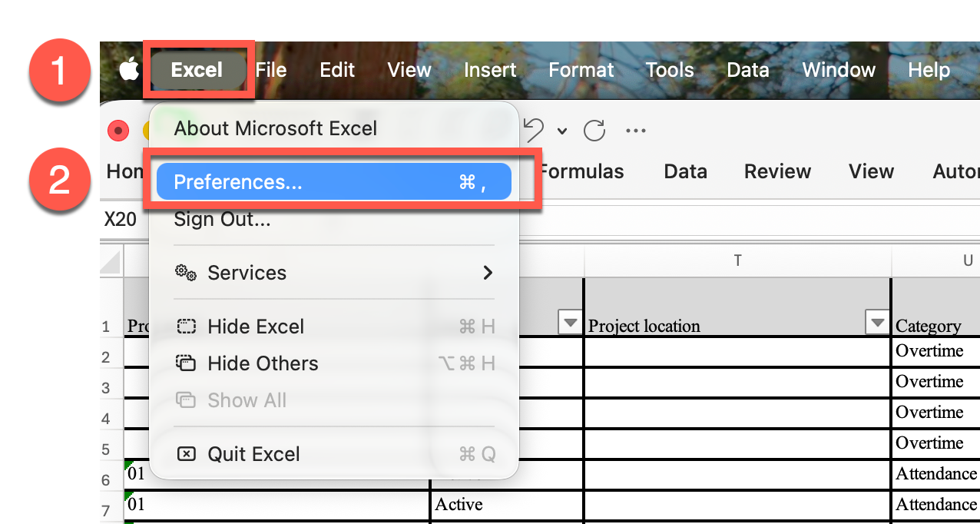Open the Undo history dropdown arrow
The height and width of the screenshot is (524, 980).
562,131
